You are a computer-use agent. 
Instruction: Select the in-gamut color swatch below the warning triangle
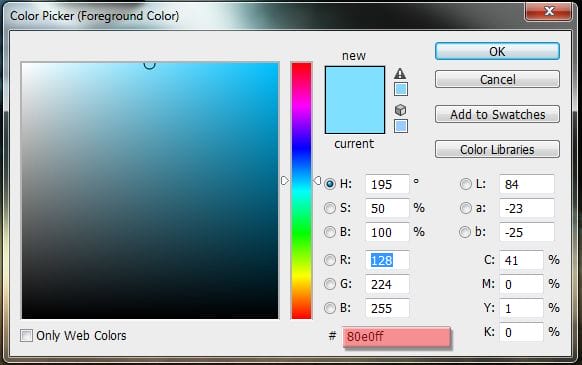pyautogui.click(x=401, y=89)
